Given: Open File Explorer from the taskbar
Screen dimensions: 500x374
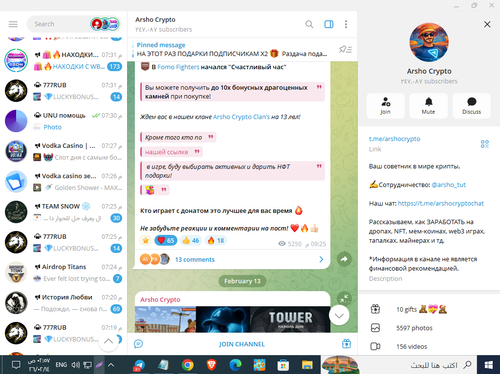Looking at the screenshot, I should tap(307, 365).
